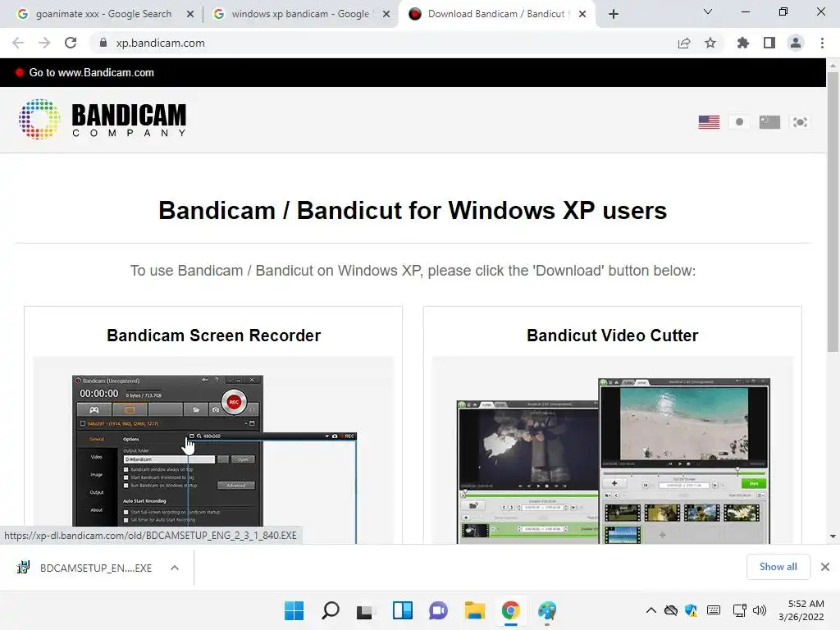
Task: Switch to Chrome on the taskbar
Action: 510,610
